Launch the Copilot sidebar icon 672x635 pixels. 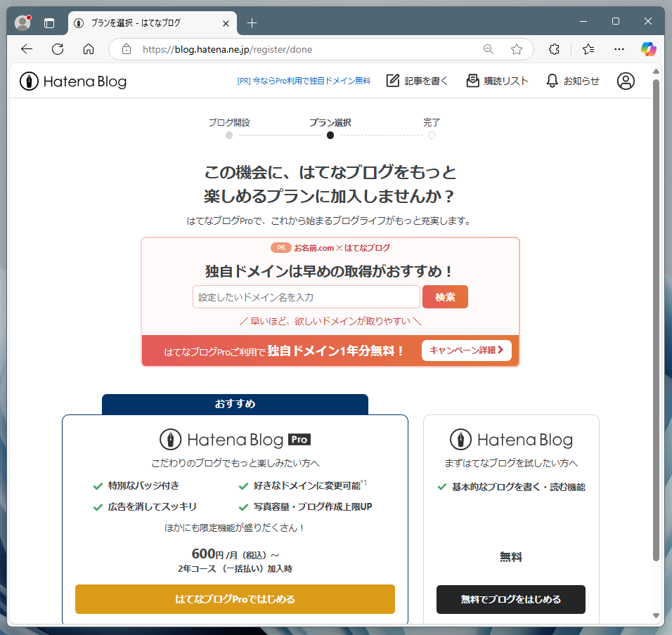[648, 49]
